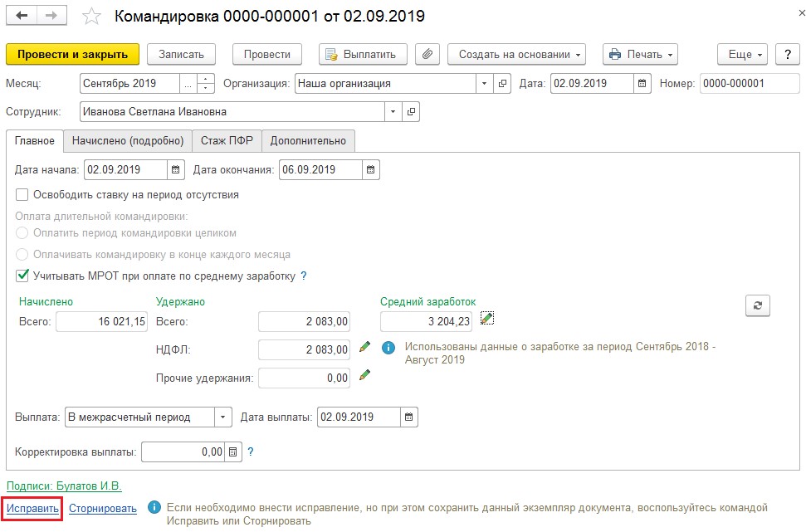806x532 pixels.
Task: Open the Стаж ПФР tab
Action: click(x=227, y=141)
